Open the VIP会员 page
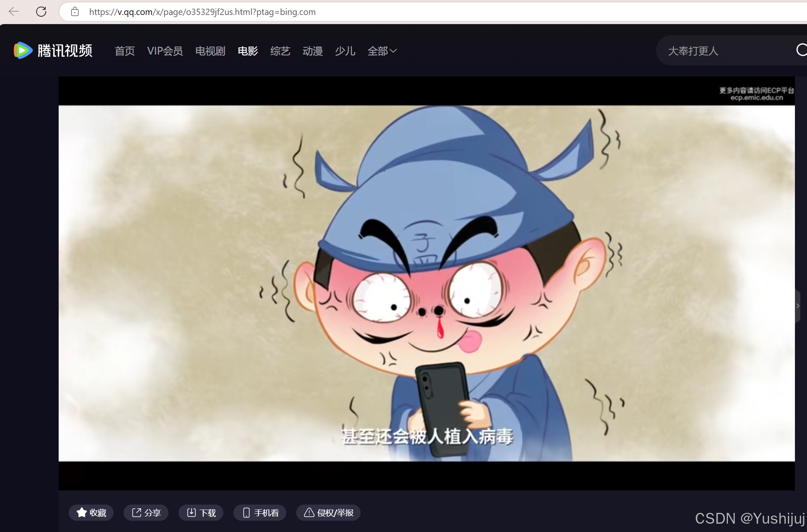Viewport: 807px width, 532px height. (165, 51)
